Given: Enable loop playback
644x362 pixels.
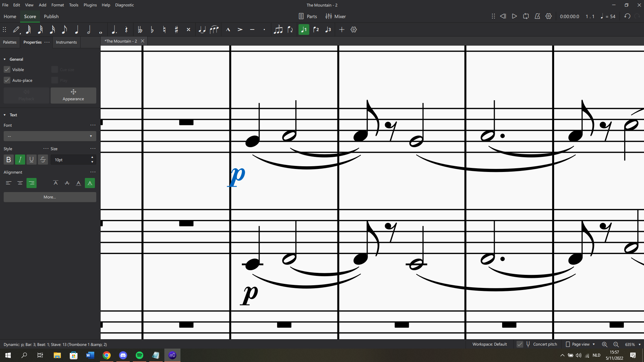Looking at the screenshot, I should pos(526,16).
